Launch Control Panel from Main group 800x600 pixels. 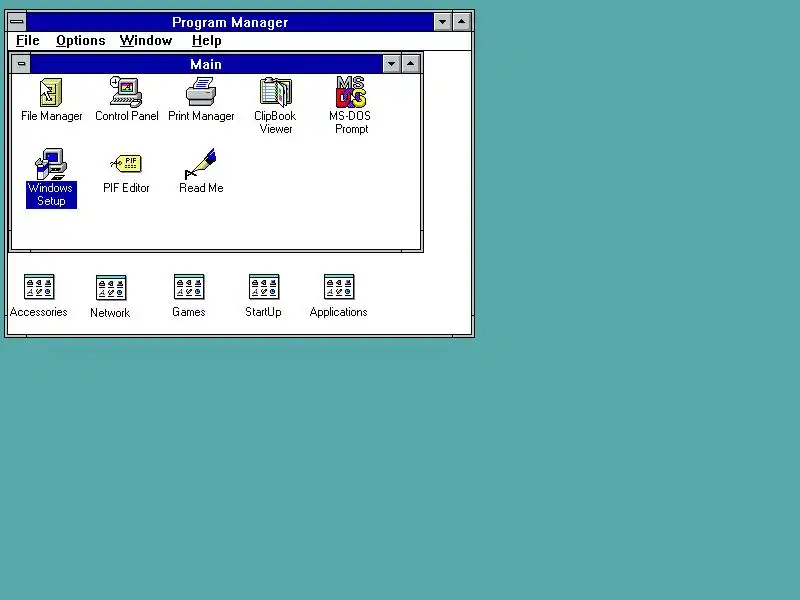coord(126,92)
